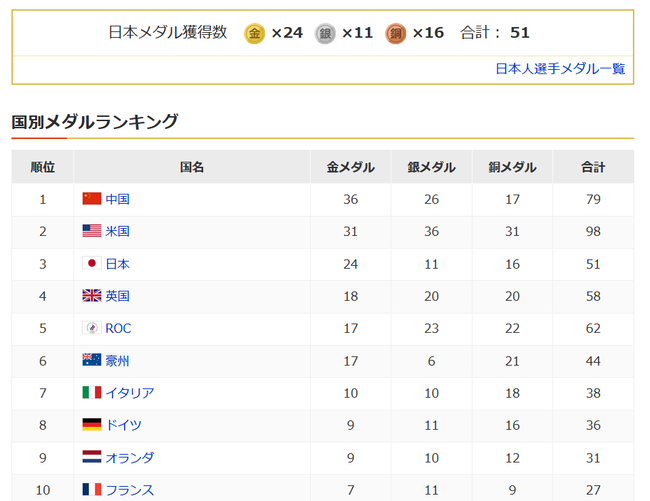Go to the 日本 country page
This screenshot has width=650, height=501.
coord(117,264)
